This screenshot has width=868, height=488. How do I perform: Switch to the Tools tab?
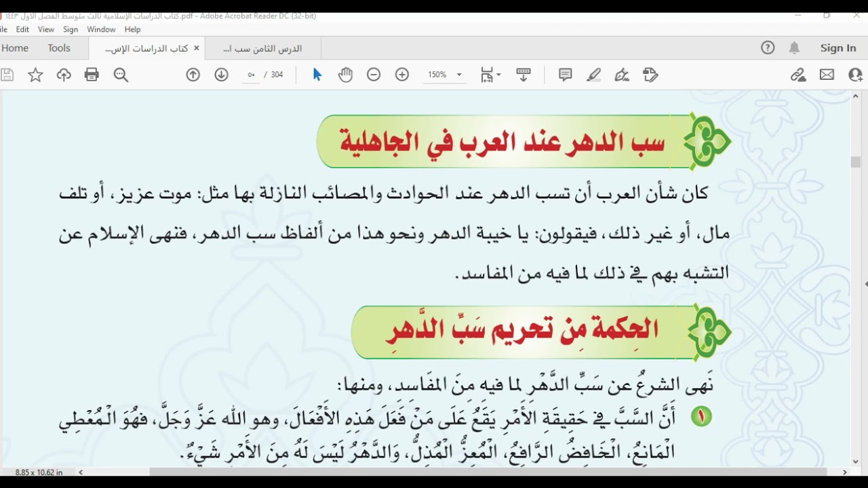click(x=59, y=48)
